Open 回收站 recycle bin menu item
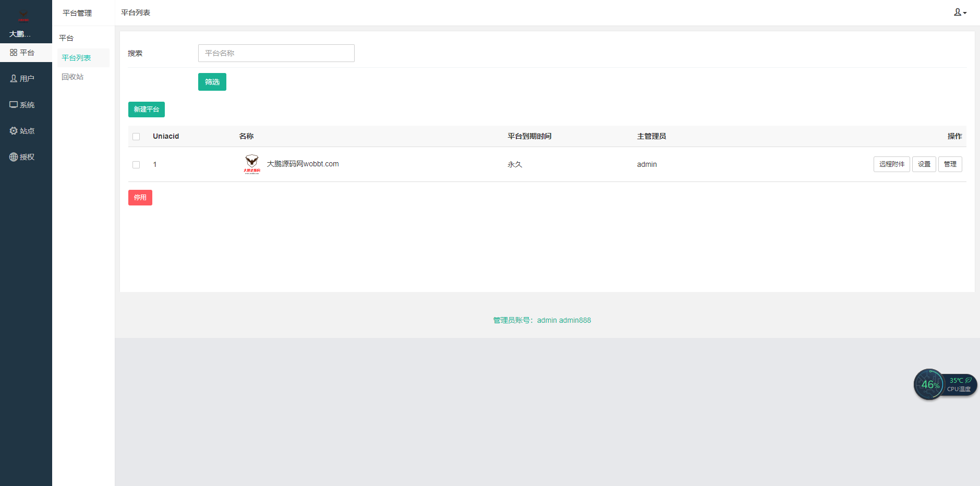 (x=72, y=77)
